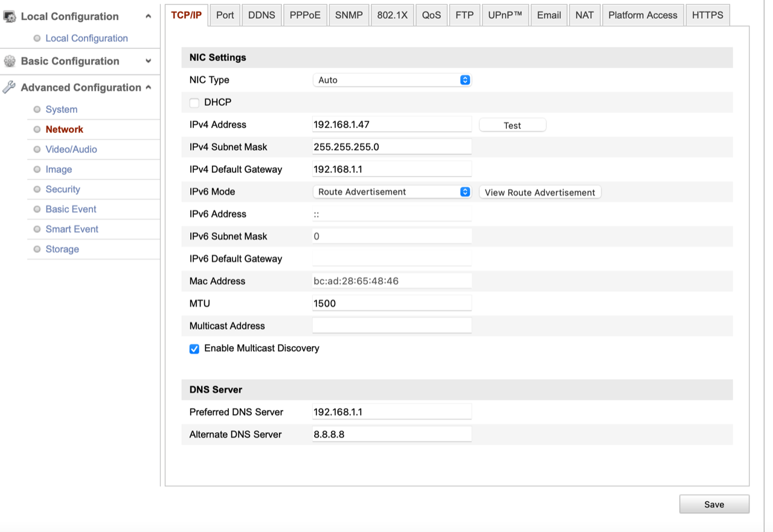
Task: Click the IPv6 Subnet Mask field
Action: coord(391,236)
